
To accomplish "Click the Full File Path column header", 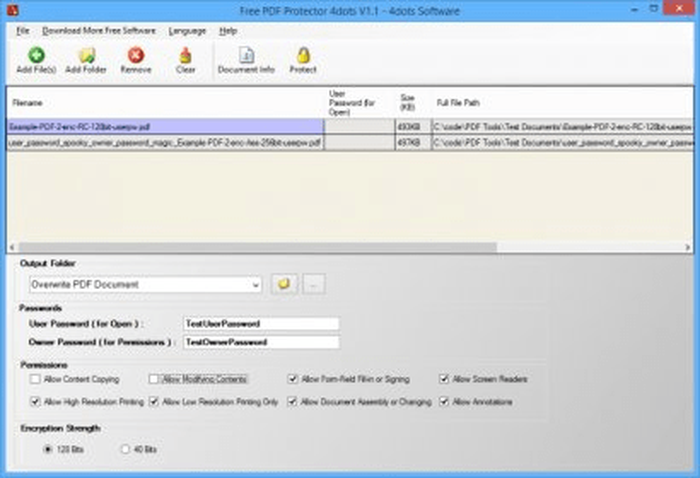I will (x=562, y=103).
